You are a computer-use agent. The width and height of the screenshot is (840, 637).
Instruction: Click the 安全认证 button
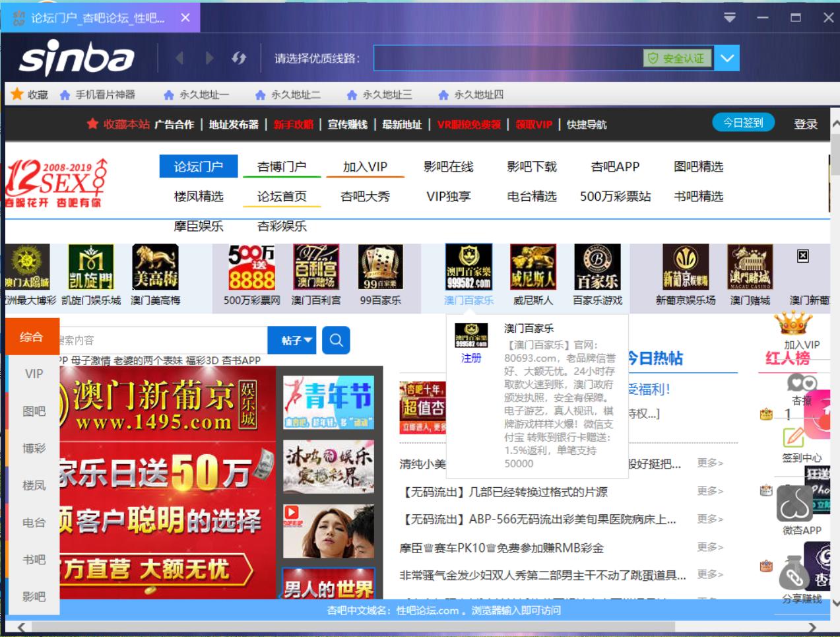[678, 58]
